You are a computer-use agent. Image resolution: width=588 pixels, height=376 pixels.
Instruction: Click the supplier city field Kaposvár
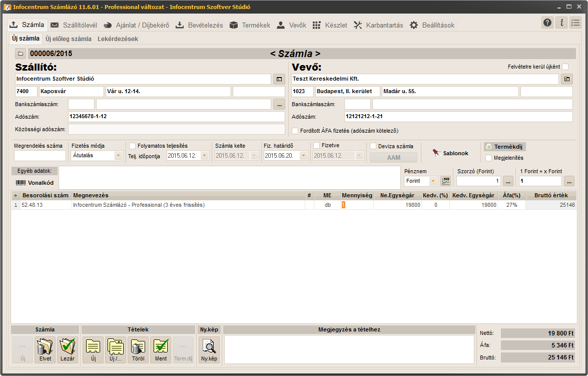pyautogui.click(x=71, y=92)
